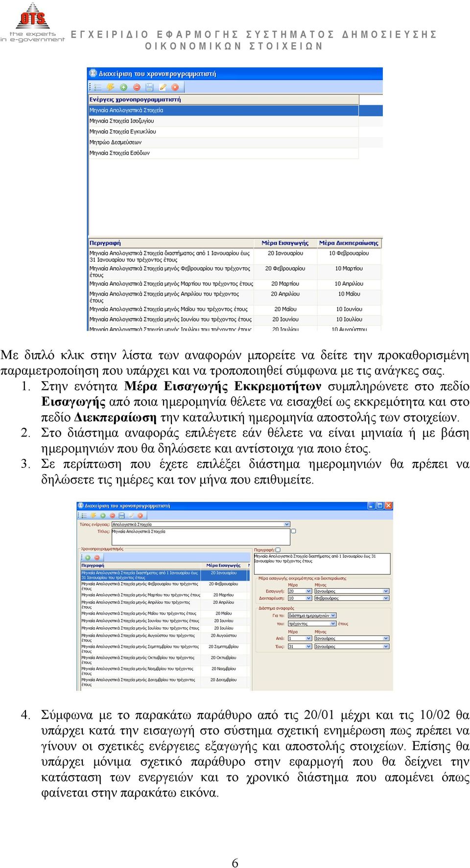470x868 pixels.
Task: Click 'Μέρα Διεκπεραίωσης' column header in upper window
Action: (349, 243)
